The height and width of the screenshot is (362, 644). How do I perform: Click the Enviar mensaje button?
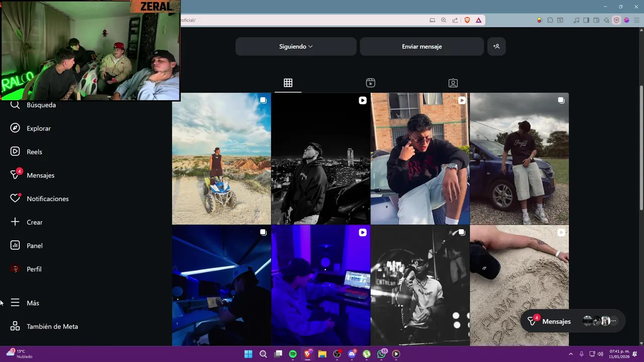click(x=422, y=46)
